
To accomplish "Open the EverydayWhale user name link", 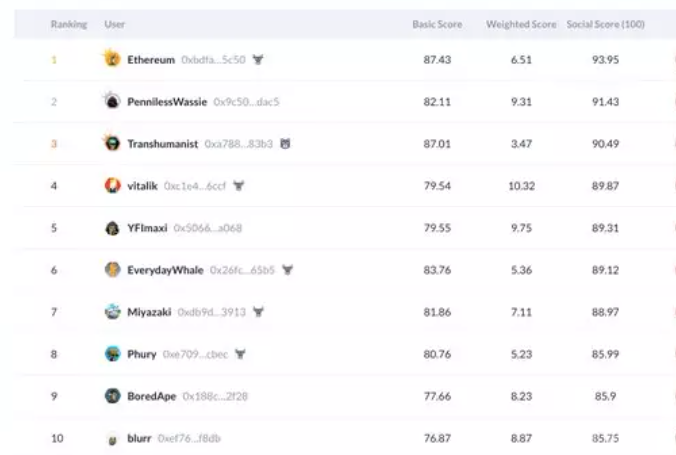I will click(x=165, y=270).
